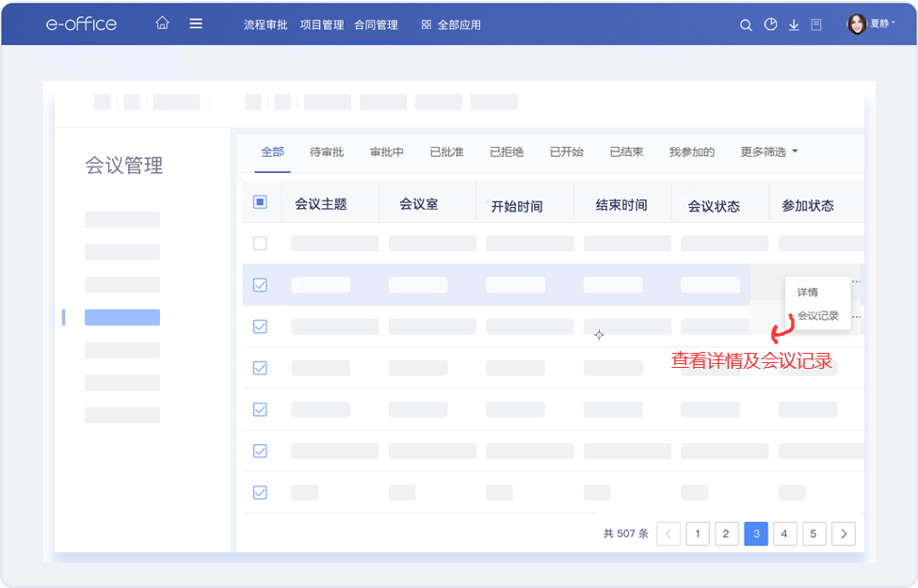Click the next page arrow button
The image size is (918, 588).
click(x=844, y=533)
